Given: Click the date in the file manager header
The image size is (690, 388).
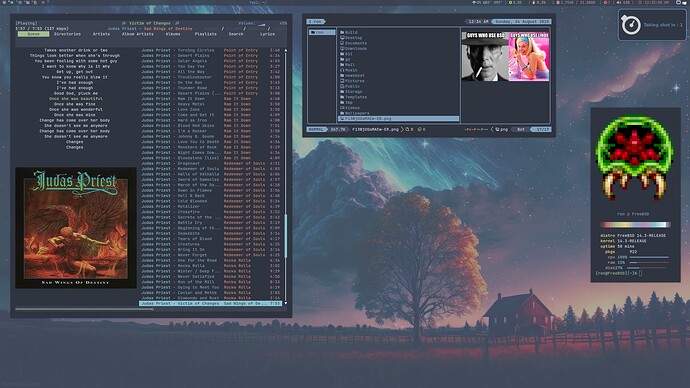Looking at the screenshot, I should (522, 22).
